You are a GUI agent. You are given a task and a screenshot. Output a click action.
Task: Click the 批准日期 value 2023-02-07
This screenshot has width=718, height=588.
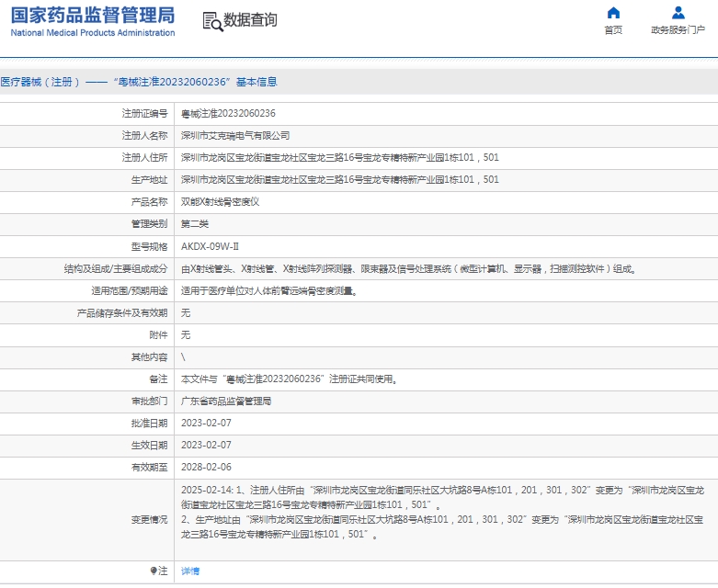coord(206,423)
